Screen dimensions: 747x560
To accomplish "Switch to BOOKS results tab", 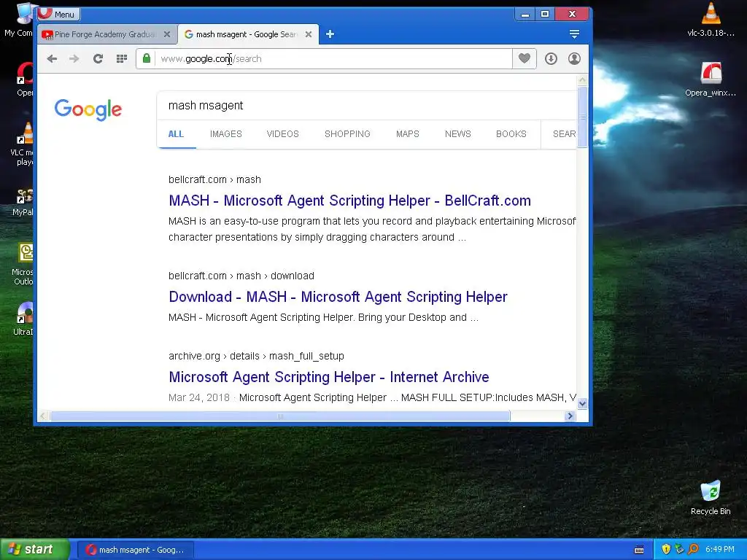I will click(511, 134).
